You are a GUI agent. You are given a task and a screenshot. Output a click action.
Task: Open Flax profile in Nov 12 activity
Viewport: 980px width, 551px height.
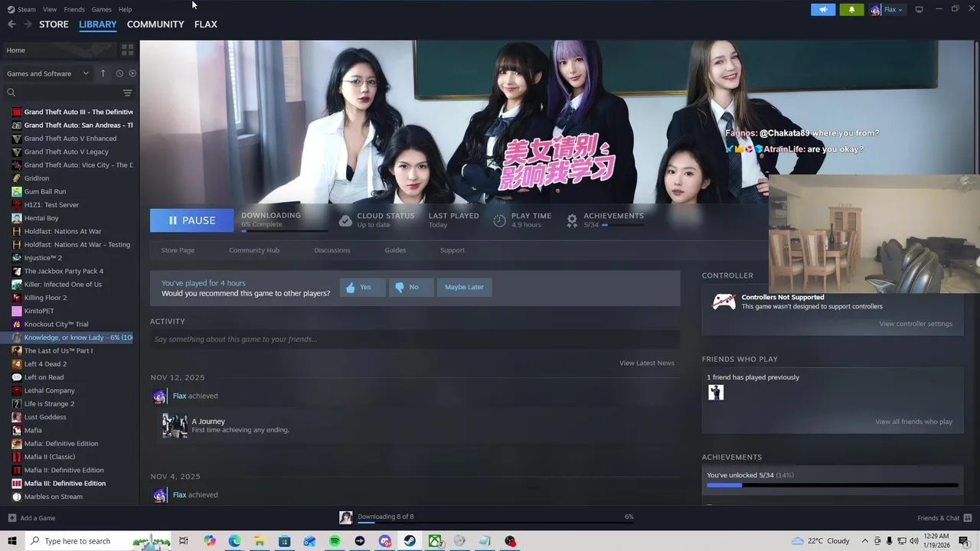coord(179,396)
